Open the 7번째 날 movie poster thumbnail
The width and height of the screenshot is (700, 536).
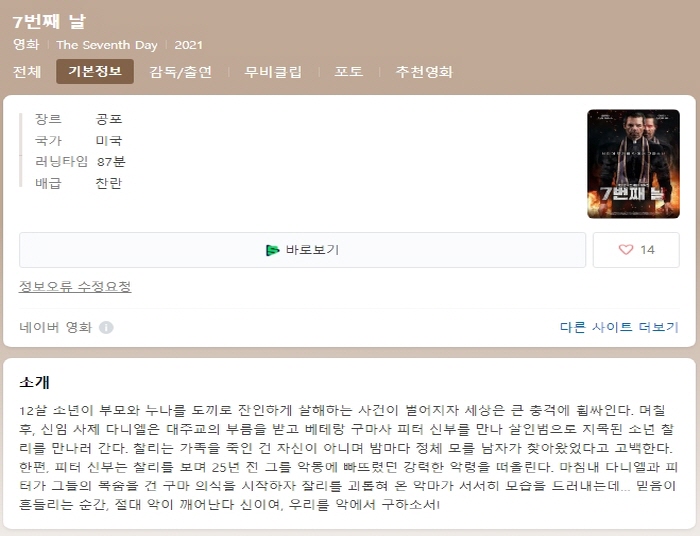point(633,164)
